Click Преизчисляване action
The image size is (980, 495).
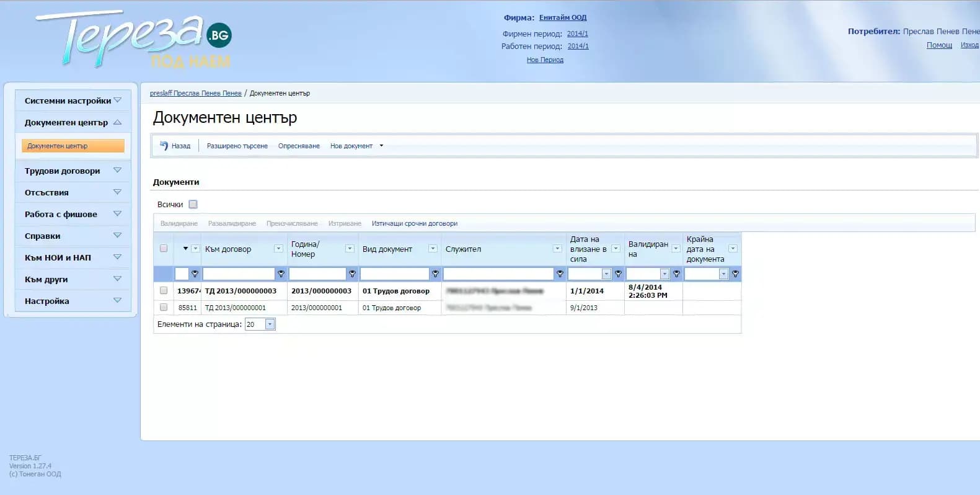point(292,223)
